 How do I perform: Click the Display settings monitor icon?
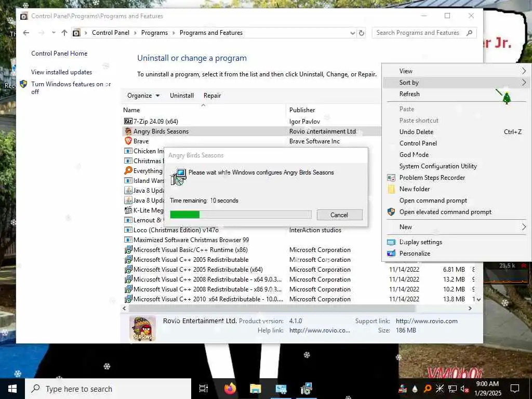(391, 242)
